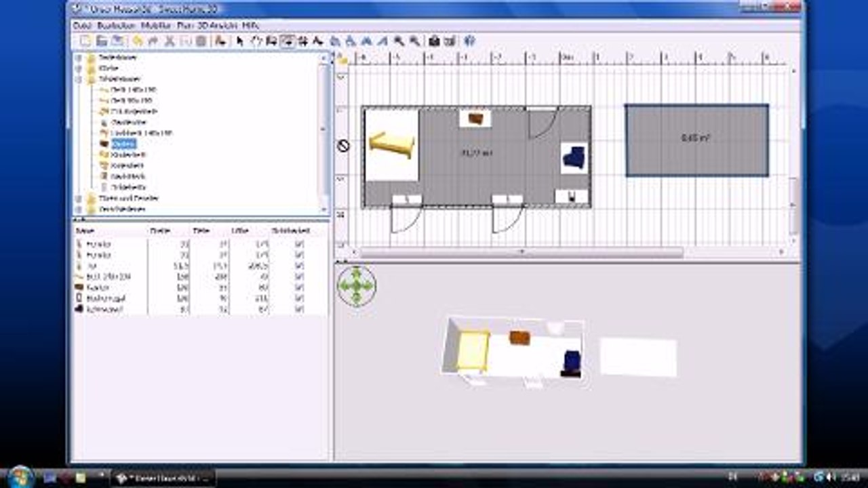868x488 pixels.
Task: Create photo with the camera icon
Action: point(433,41)
